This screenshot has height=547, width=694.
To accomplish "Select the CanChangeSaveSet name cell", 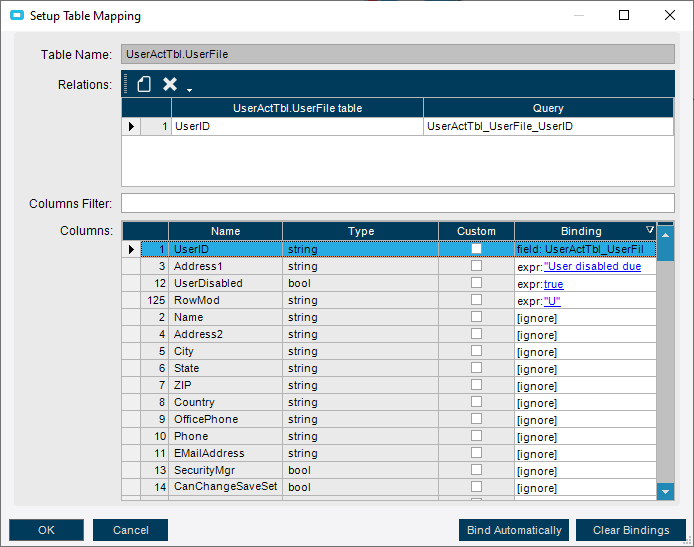I will coord(225,487).
